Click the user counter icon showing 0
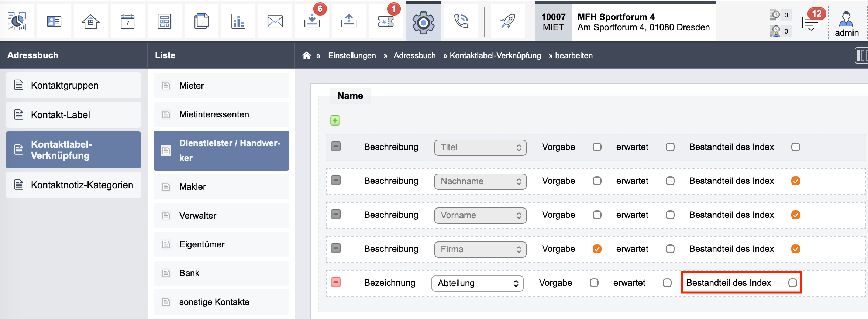 (x=775, y=31)
